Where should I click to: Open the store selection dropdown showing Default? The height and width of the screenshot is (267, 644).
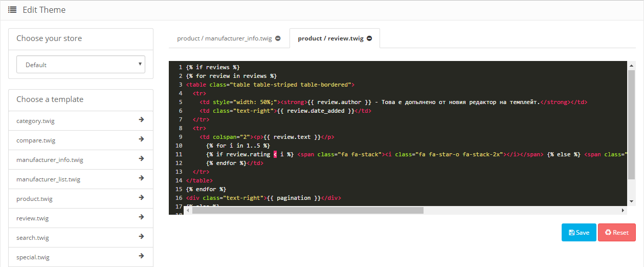coord(81,65)
